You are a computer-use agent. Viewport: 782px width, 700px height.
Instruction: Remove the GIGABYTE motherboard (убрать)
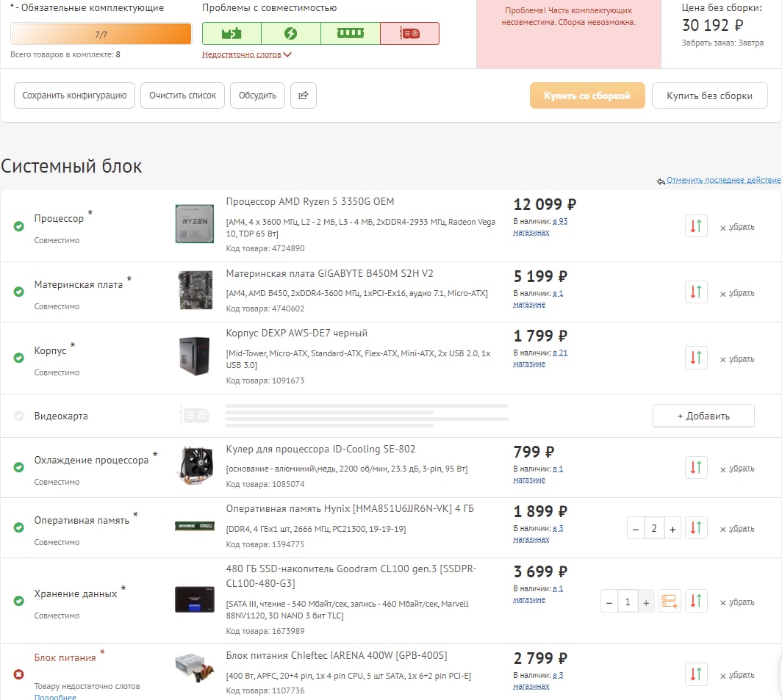click(x=737, y=293)
